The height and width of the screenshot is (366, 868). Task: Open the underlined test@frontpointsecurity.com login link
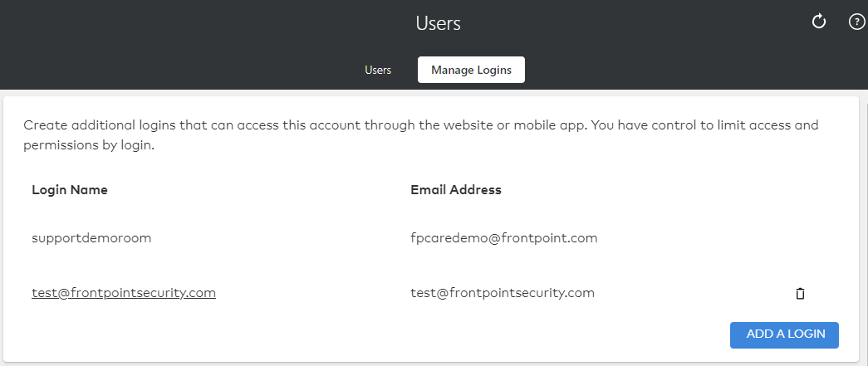pos(124,292)
